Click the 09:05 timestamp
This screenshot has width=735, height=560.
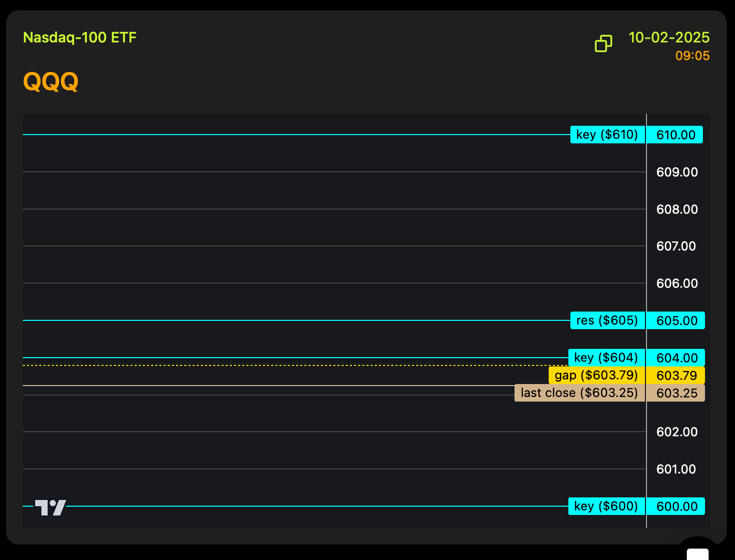[692, 56]
